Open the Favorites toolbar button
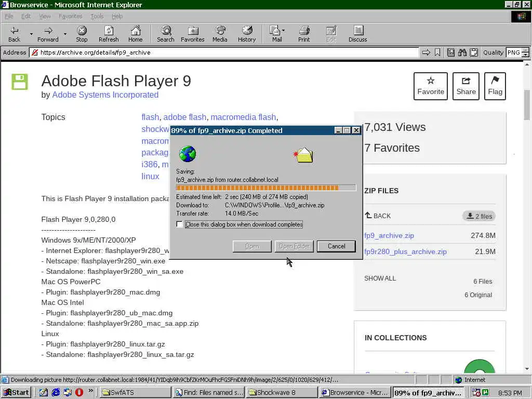This screenshot has height=399, width=532. (193, 34)
